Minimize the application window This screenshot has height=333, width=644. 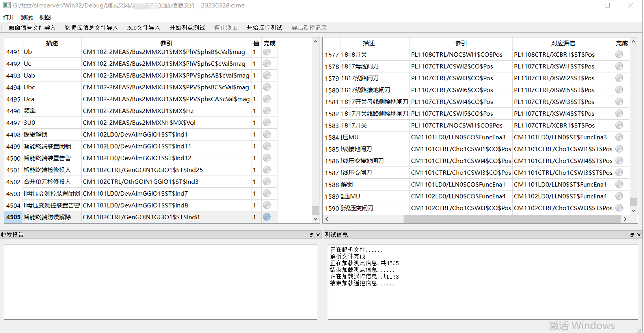pos(584,5)
